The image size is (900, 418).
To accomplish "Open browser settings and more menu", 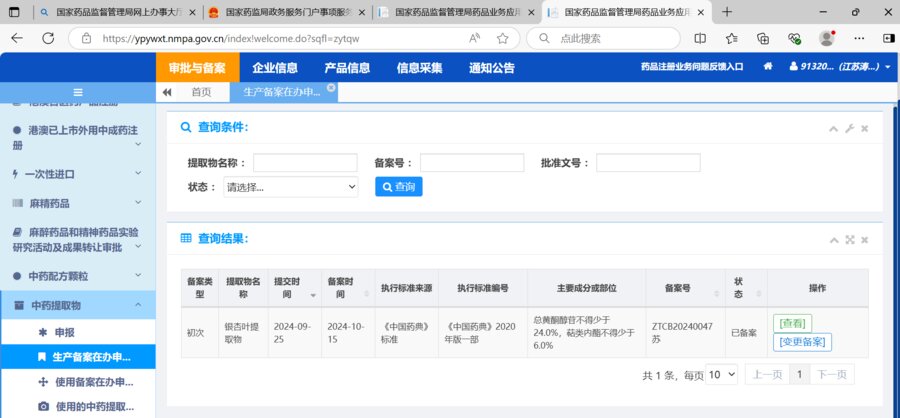I will click(x=859, y=38).
